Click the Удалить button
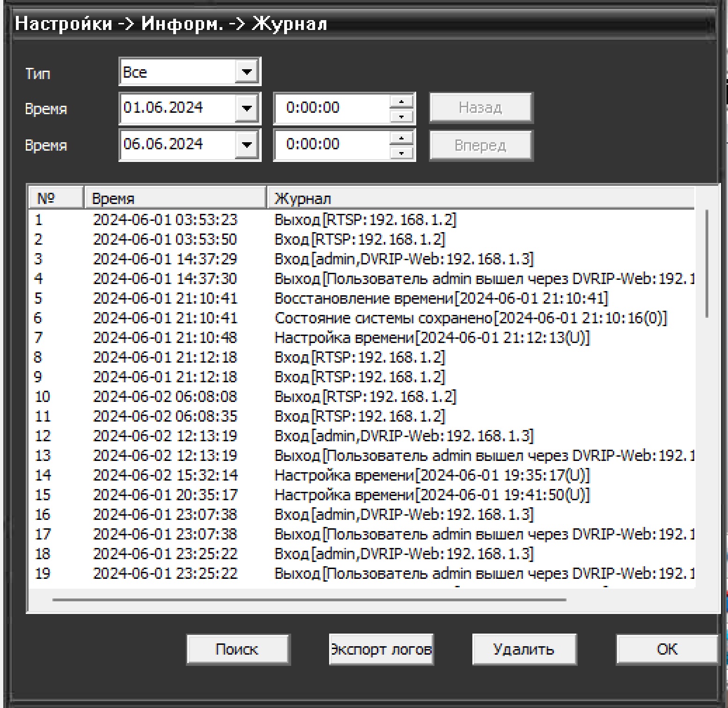Screen dimensions: 728x708 [x=524, y=649]
